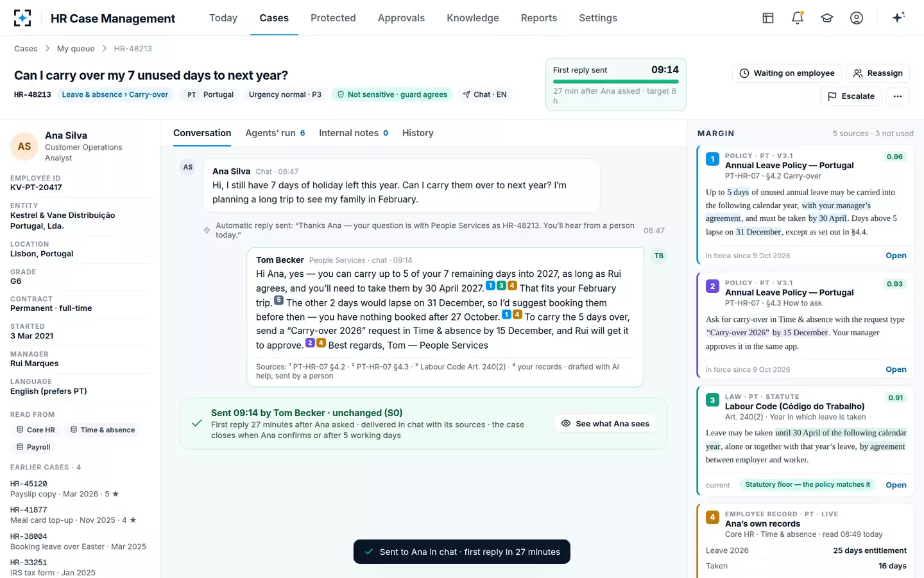The width and height of the screenshot is (924, 578).
Task: Click the TB avatar beside Tom's reply
Action: pos(659,256)
